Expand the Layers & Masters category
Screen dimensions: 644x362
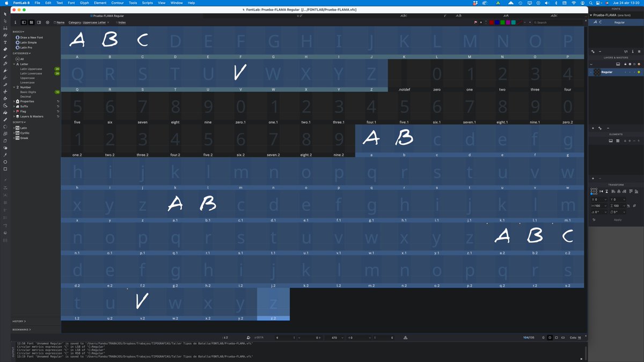[14, 116]
